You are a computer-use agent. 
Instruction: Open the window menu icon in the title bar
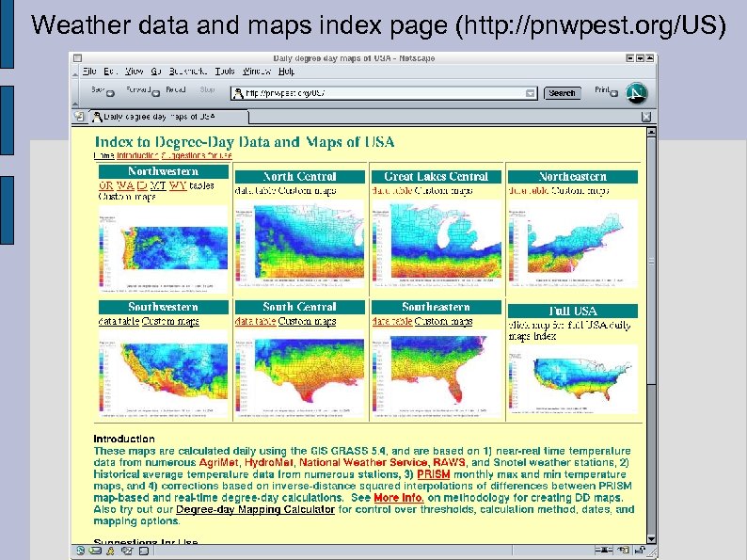78,58
